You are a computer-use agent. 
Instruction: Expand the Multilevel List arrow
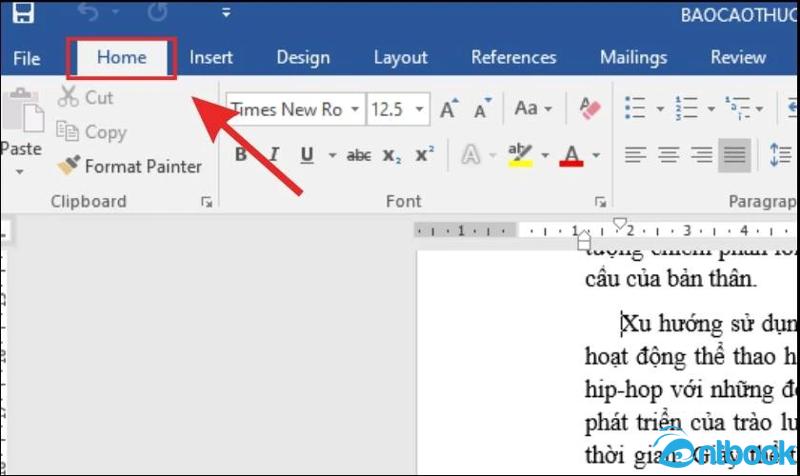(x=759, y=109)
